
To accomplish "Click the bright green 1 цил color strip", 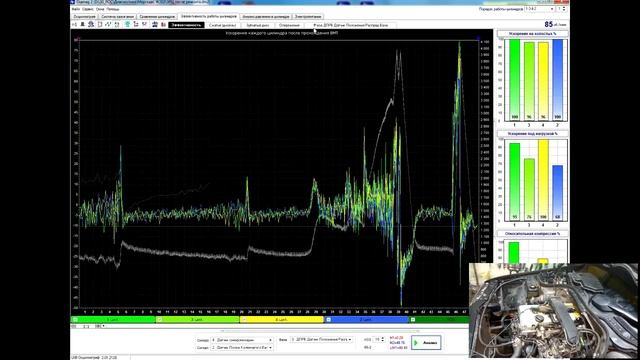I will tap(113, 320).
